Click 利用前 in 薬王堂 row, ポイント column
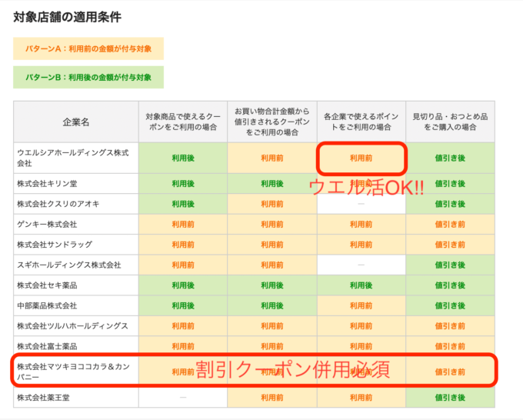 (x=361, y=398)
